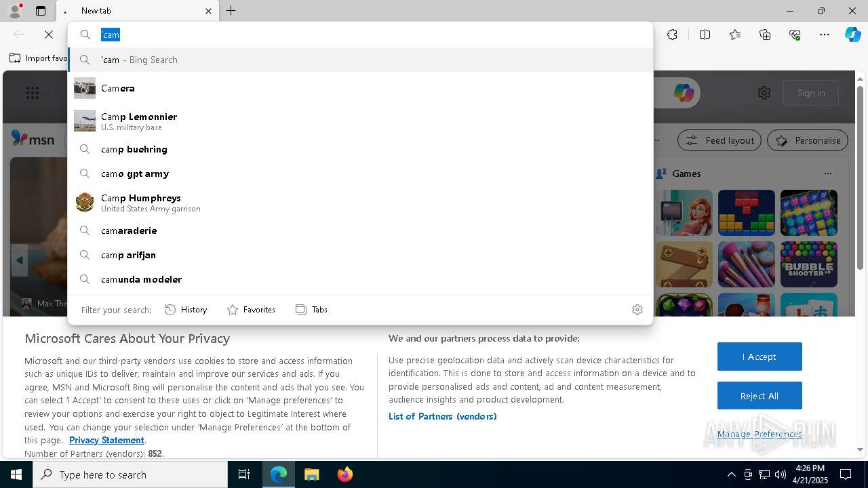Image resolution: width=868 pixels, height=488 pixels.
Task: Click the msn logo
Action: tap(33, 139)
